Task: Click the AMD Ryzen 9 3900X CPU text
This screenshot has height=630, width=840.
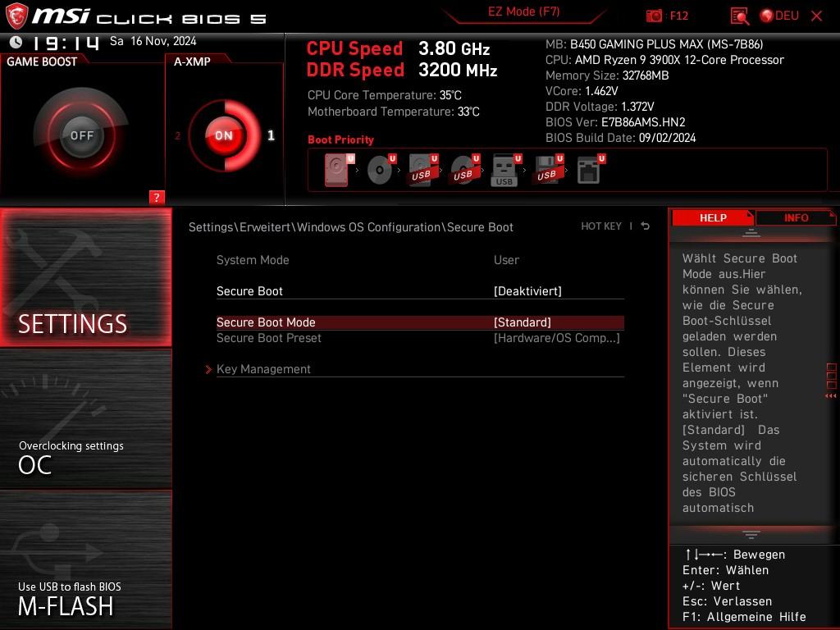Action: pos(664,59)
